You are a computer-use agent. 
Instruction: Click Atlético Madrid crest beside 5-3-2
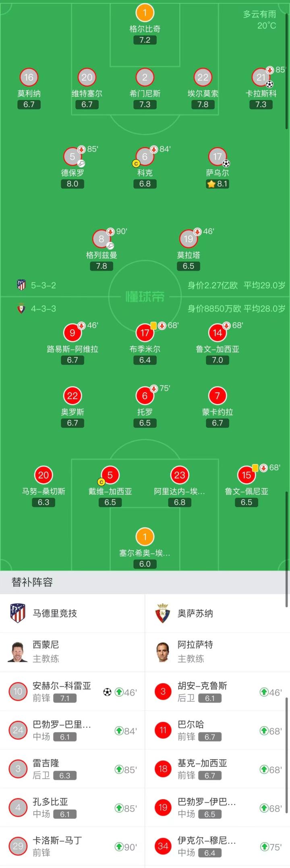(x=21, y=285)
